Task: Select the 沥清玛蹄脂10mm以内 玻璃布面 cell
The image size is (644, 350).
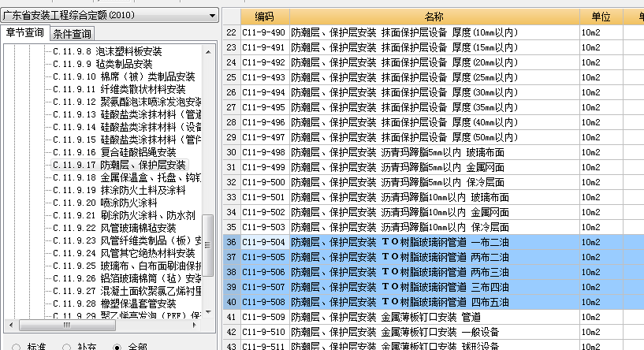Action: (x=434, y=197)
